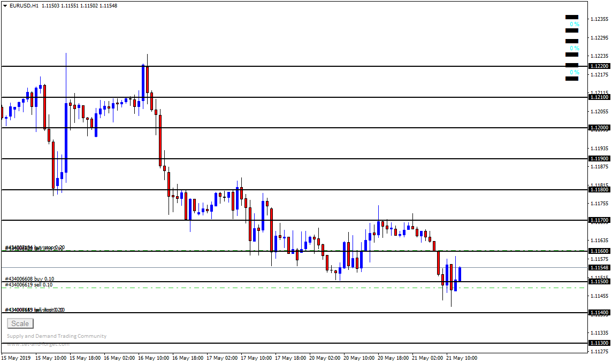The image size is (612, 364).
Task: Click the 1.12100 price level tag
Action: coord(598,97)
